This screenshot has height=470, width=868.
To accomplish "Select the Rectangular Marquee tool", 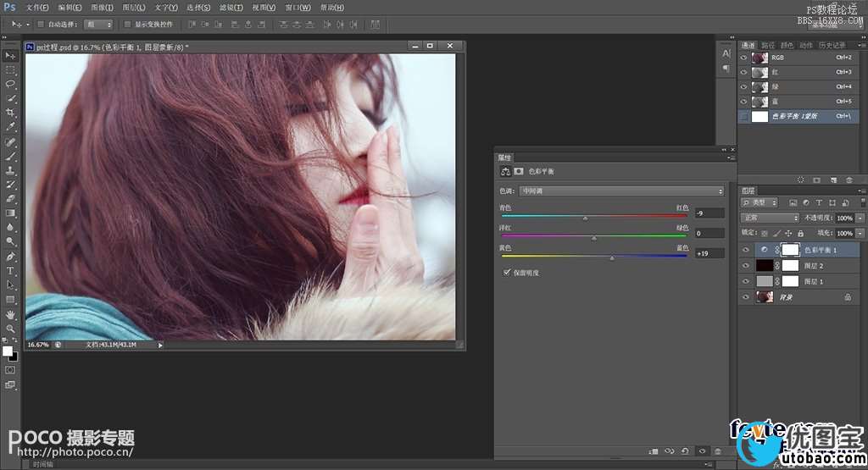I will coord(10,70).
